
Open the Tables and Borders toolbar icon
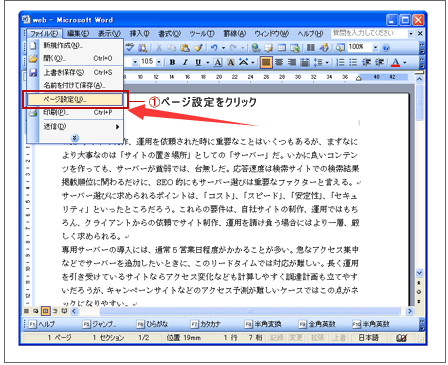point(269,48)
